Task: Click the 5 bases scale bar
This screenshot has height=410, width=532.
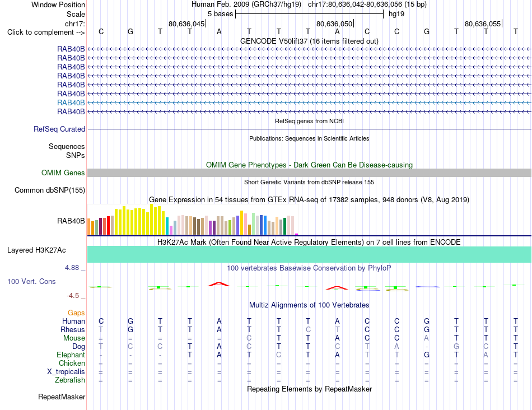Action: pos(310,14)
